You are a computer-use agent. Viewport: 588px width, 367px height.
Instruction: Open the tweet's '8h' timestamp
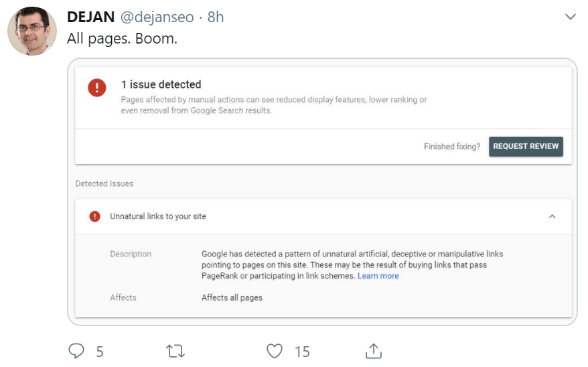point(216,17)
